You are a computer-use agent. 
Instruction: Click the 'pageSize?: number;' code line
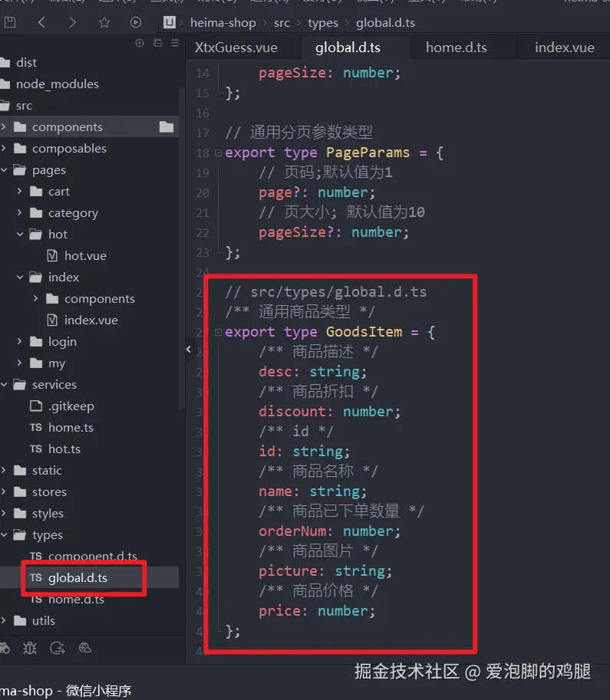[333, 232]
